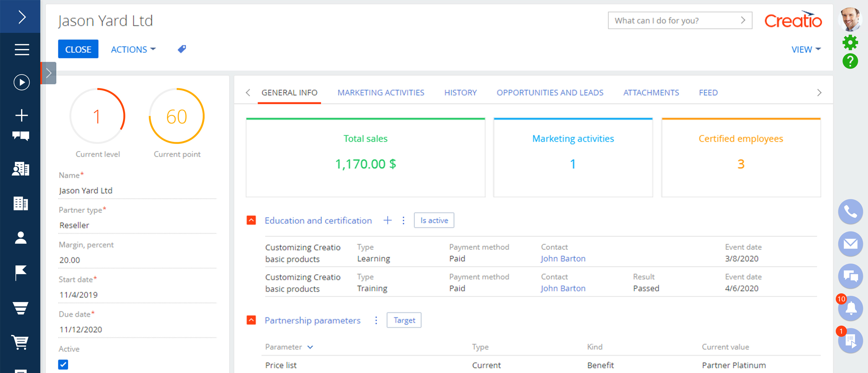Open Partnership parameters three-dot menu

376,320
